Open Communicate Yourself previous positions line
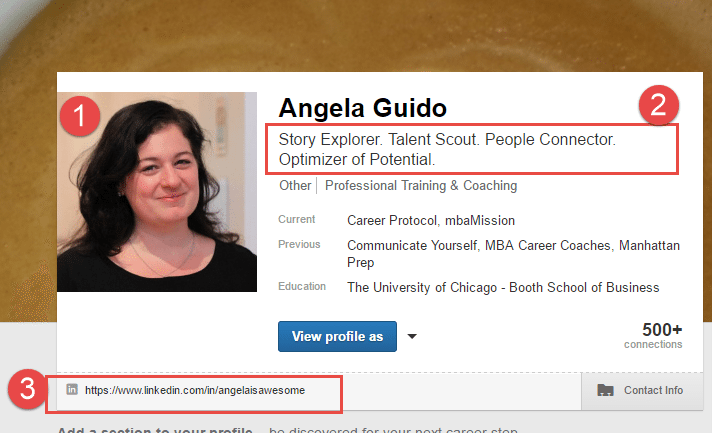 (x=513, y=254)
